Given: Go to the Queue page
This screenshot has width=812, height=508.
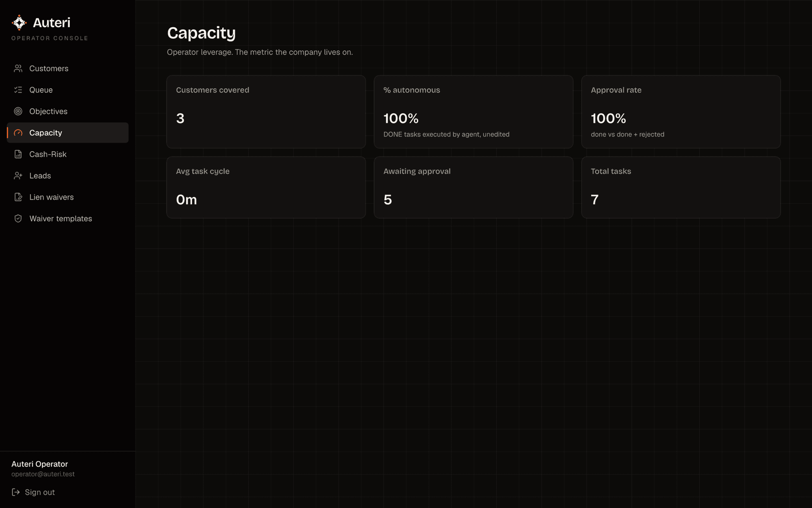Looking at the screenshot, I should 68,90.
